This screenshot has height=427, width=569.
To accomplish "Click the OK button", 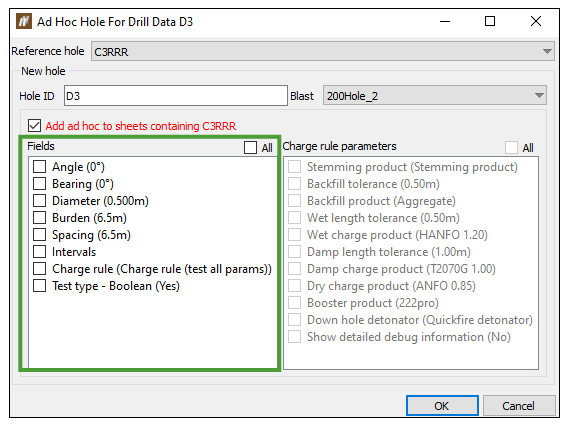I will click(442, 406).
